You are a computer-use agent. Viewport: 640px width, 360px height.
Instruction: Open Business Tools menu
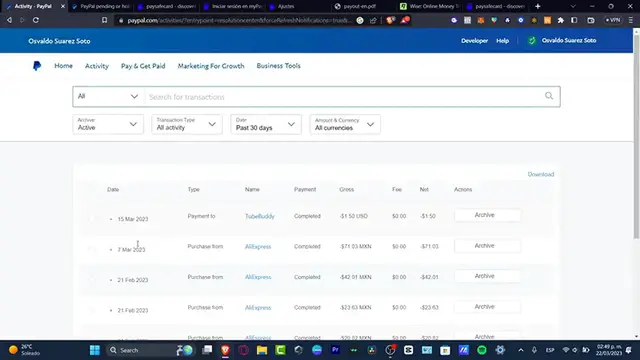pos(278,66)
